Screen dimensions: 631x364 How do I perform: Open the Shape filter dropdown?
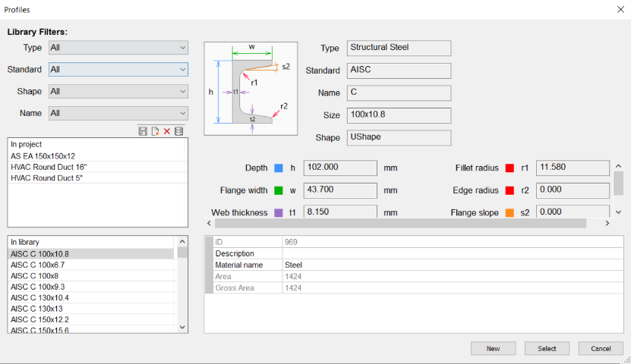pos(118,91)
